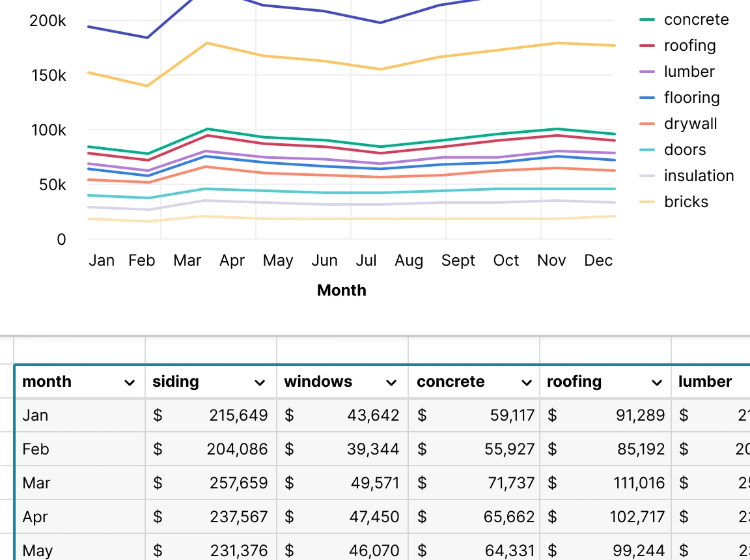
Task: Expand the windows column filter menu
Action: click(391, 382)
